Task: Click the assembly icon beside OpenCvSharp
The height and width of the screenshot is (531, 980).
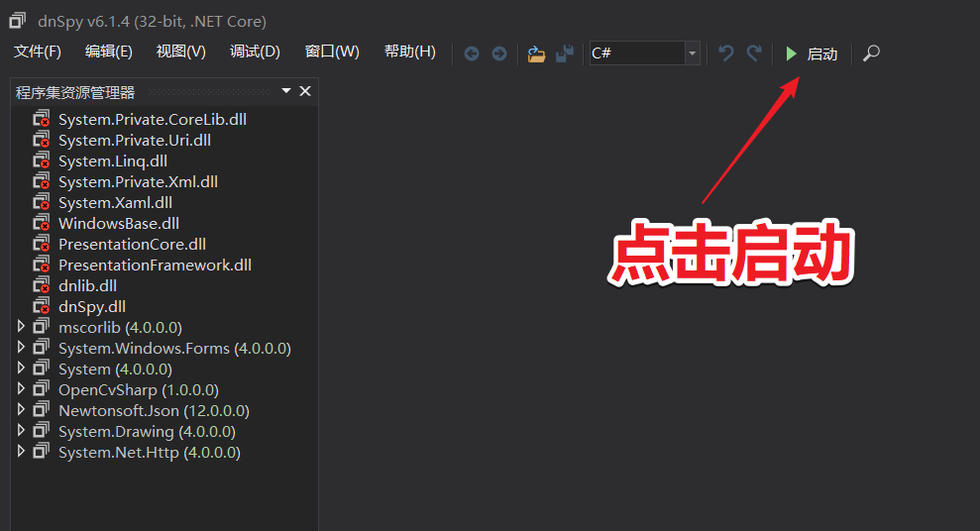Action: click(x=42, y=388)
